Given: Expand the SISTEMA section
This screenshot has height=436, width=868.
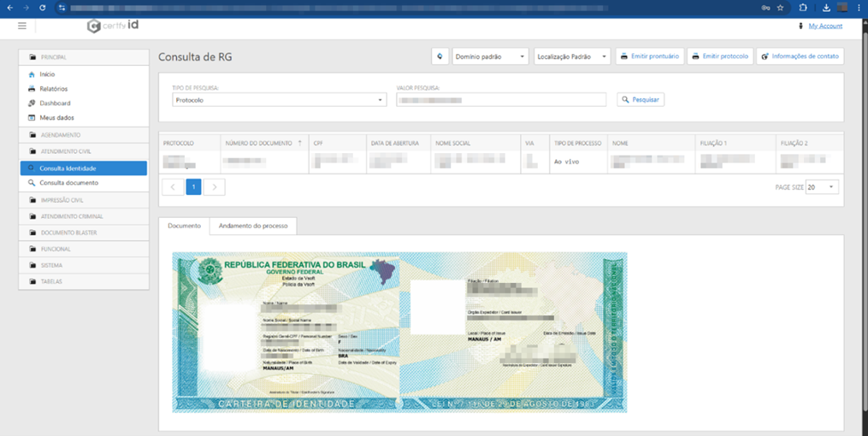Looking at the screenshot, I should pos(84,265).
